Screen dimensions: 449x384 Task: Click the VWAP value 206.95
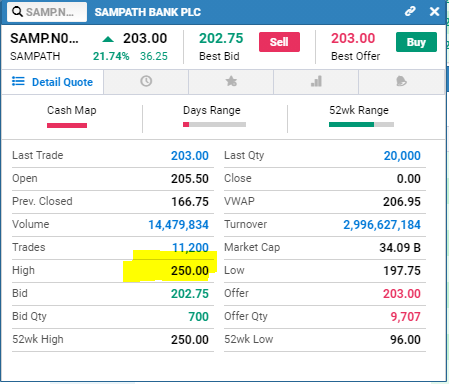(402, 202)
